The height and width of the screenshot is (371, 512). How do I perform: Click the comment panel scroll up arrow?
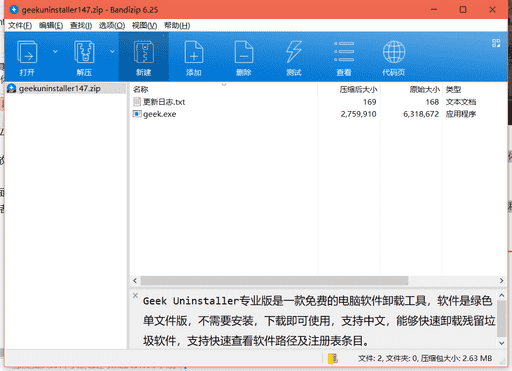(x=501, y=295)
